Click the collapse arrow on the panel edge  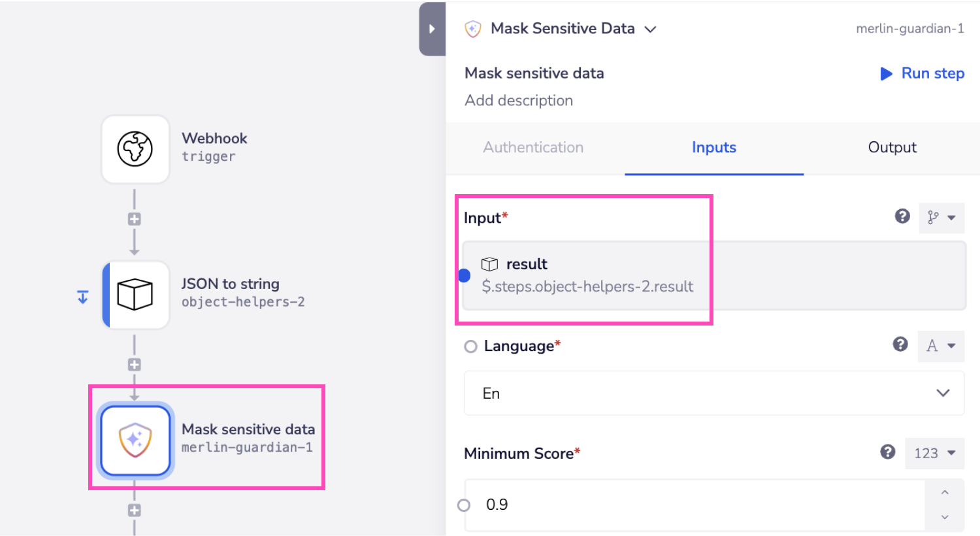(433, 29)
